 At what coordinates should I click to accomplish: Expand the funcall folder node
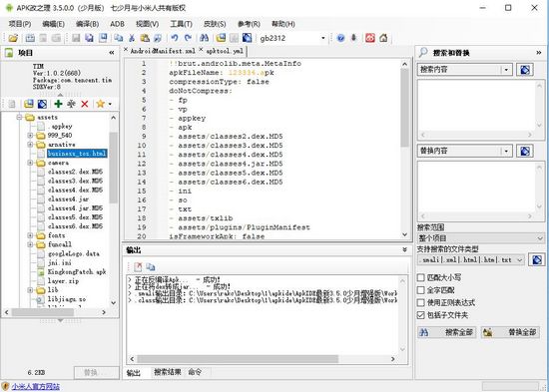click(30, 244)
